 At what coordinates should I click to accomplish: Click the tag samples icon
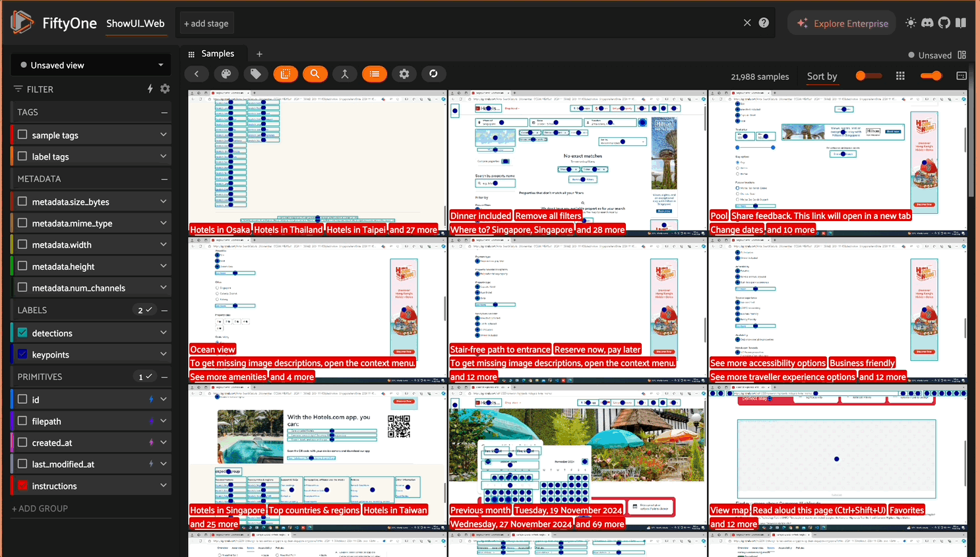tap(255, 74)
